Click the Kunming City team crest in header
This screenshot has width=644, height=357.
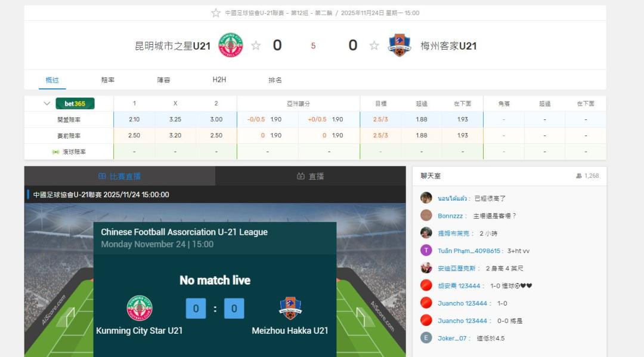point(230,45)
